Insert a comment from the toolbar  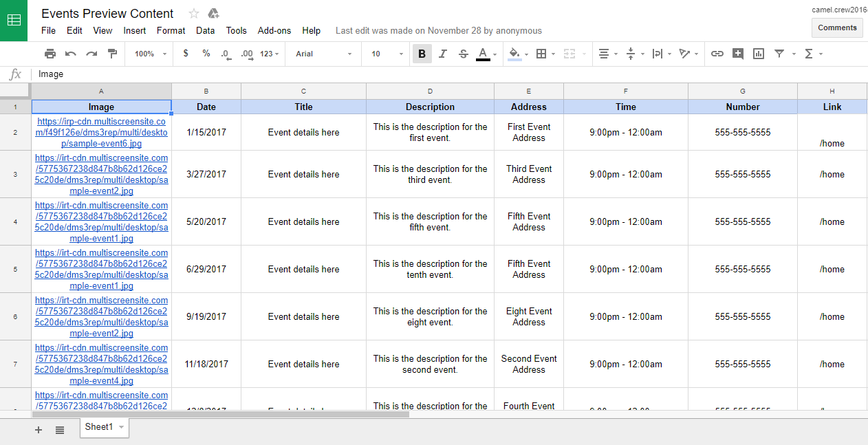tap(738, 54)
